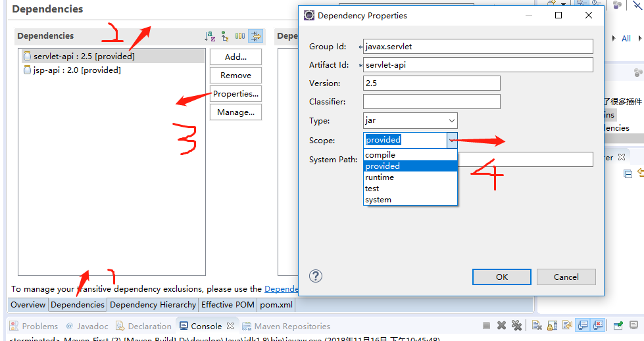Toggle the console Word Wrap icon
644x341 pixels.
click(x=567, y=326)
